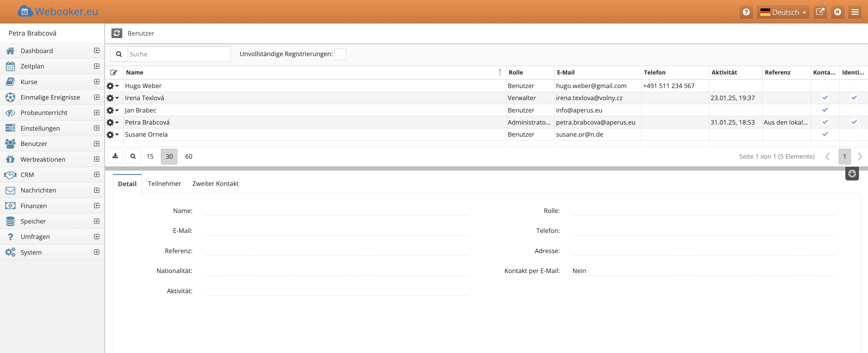Click the refresh icon beside Benutzer title
The width and height of the screenshot is (868, 353).
tap(117, 33)
